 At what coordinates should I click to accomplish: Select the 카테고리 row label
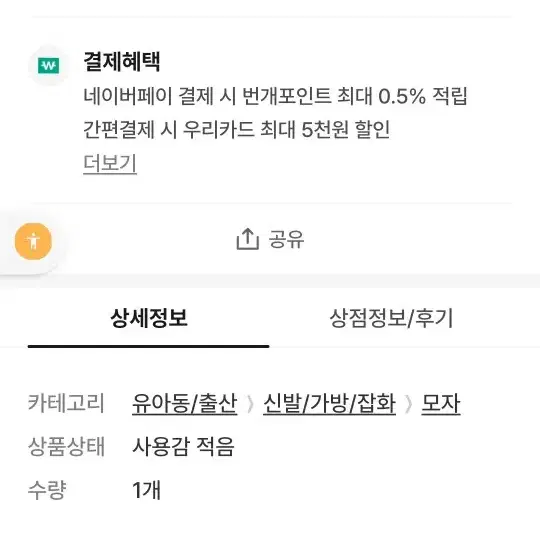[66, 403]
